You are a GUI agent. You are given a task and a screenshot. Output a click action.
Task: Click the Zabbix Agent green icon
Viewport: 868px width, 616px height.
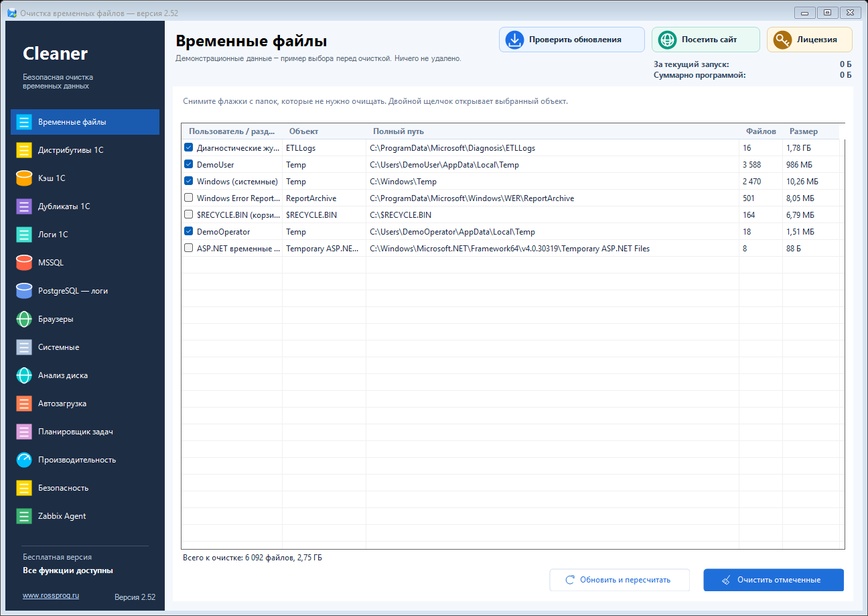[24, 516]
